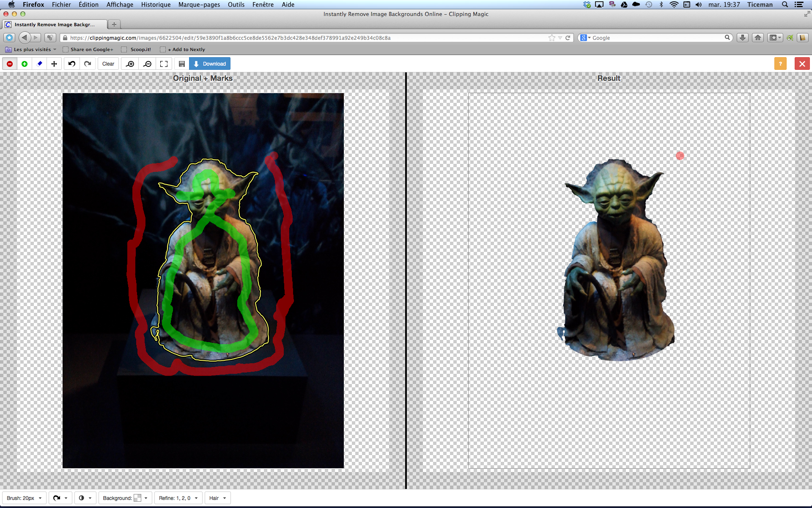Open the search engine selector dropdown

585,38
